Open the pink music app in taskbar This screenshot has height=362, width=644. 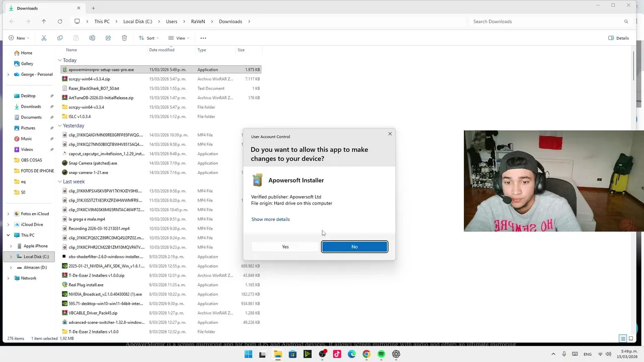337,354
